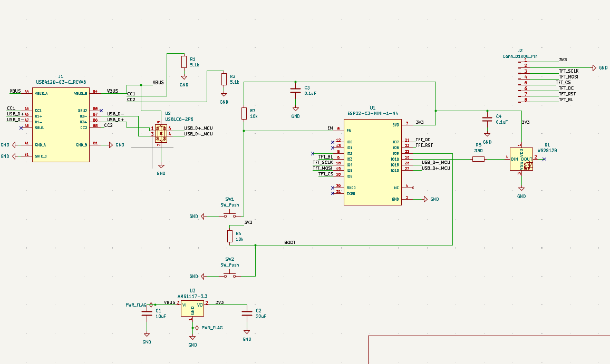Screen dimensions: 610x364
Task: Select capacitor C1 symbol
Action: (x=147, y=313)
